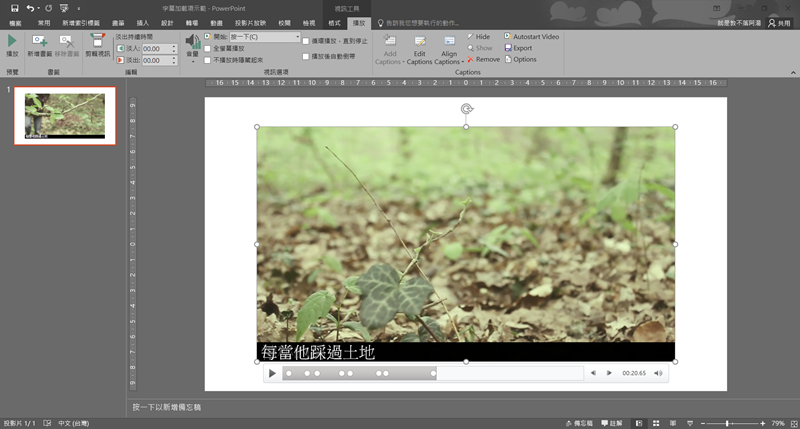Check Rewind after Playing (播放後自動倒帶) box
This screenshot has height=429, width=800.
[x=306, y=57]
